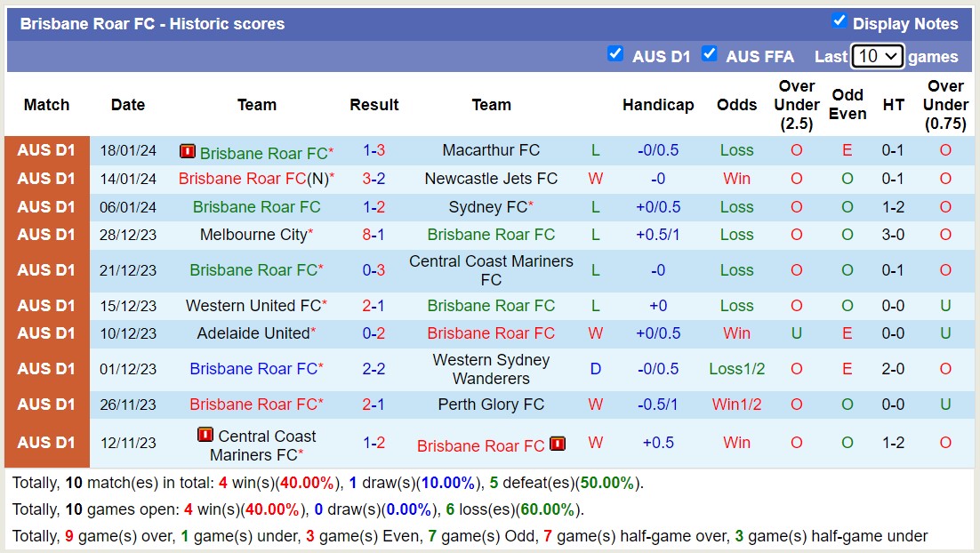Select the Sydney FC team link
This screenshot has width=980, height=553.
[488, 207]
